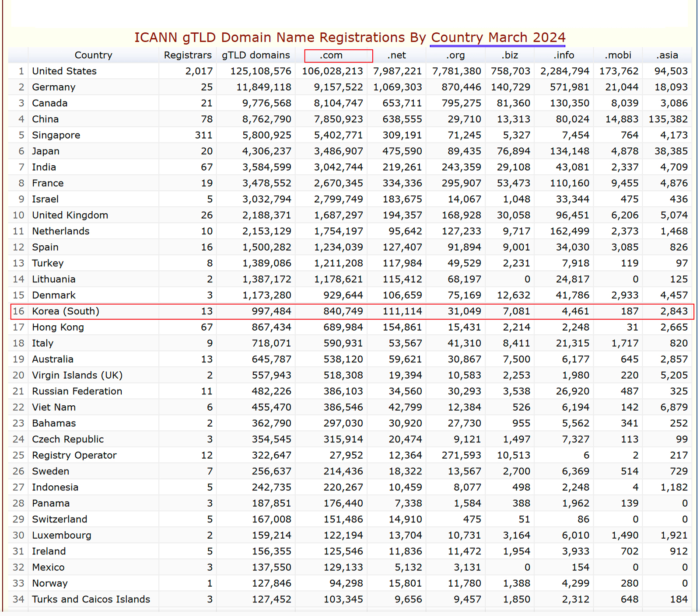Click the 125,108,576 gTLD domains value

(x=261, y=71)
